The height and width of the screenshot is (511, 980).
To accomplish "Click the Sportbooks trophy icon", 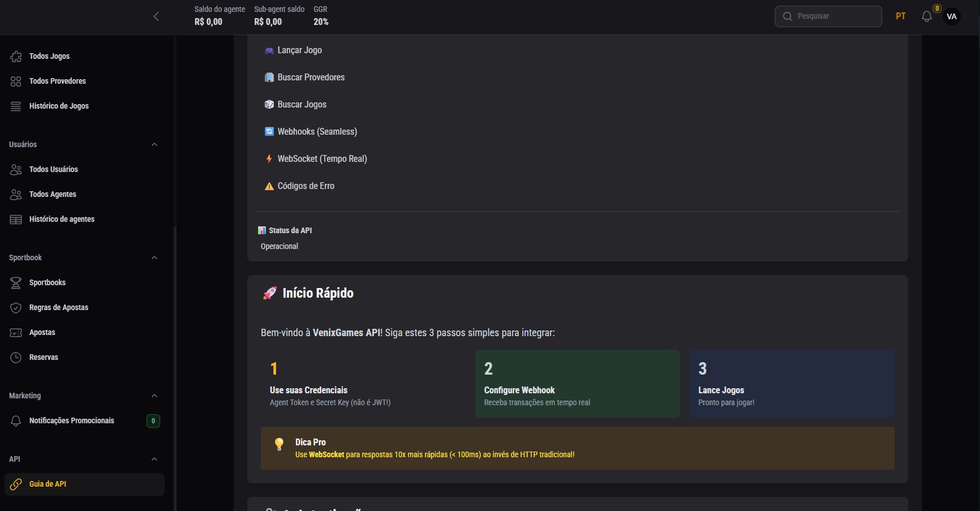I will point(16,283).
